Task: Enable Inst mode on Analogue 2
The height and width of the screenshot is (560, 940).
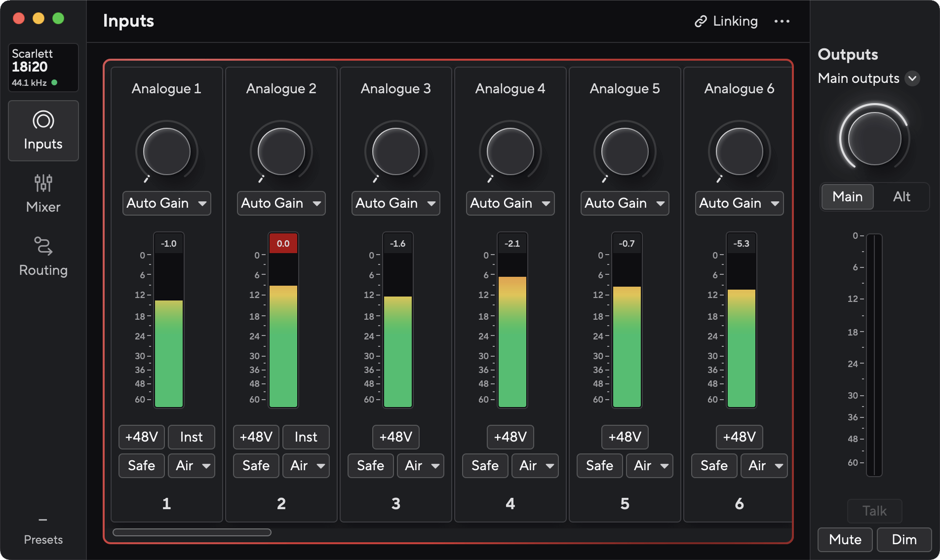Action: pyautogui.click(x=306, y=437)
